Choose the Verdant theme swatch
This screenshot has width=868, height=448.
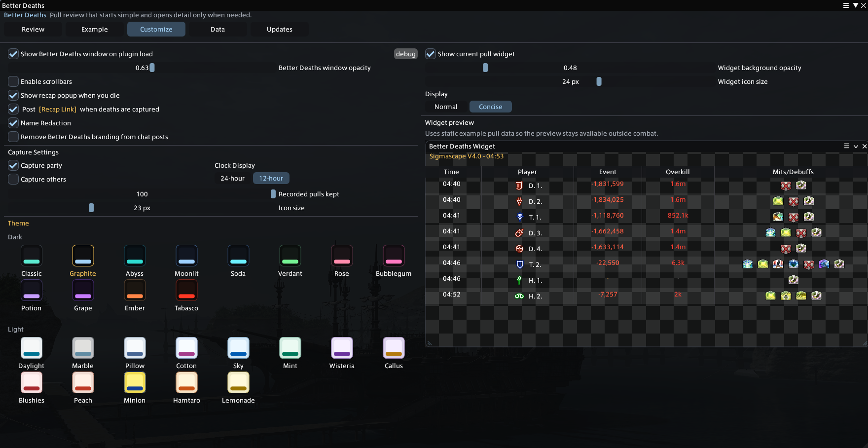tap(290, 256)
